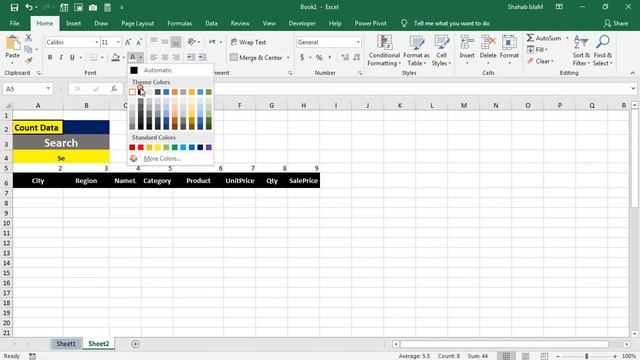Click the insert function fx icon
The height and width of the screenshot is (360, 640).
tap(114, 89)
